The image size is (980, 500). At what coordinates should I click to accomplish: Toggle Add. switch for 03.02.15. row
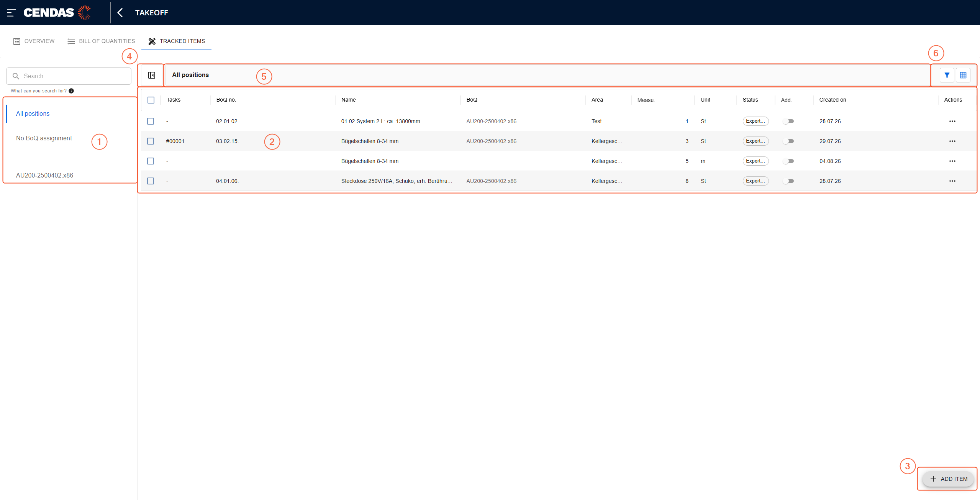(x=788, y=141)
